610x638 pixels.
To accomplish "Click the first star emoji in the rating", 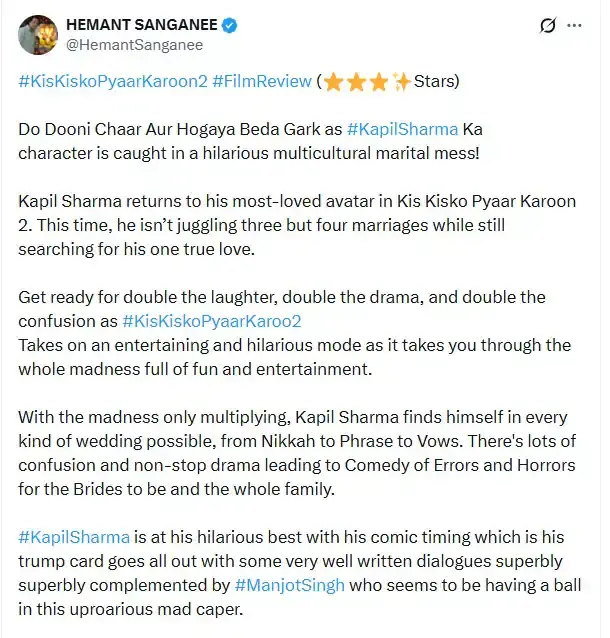I will click(333, 81).
